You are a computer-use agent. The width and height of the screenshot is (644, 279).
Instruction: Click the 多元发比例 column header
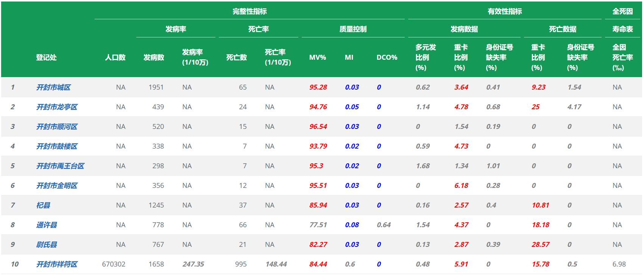pyautogui.click(x=426, y=57)
